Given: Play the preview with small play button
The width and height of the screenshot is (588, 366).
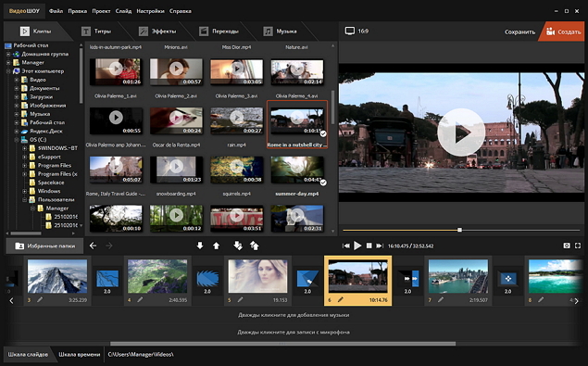Looking at the screenshot, I should 357,246.
